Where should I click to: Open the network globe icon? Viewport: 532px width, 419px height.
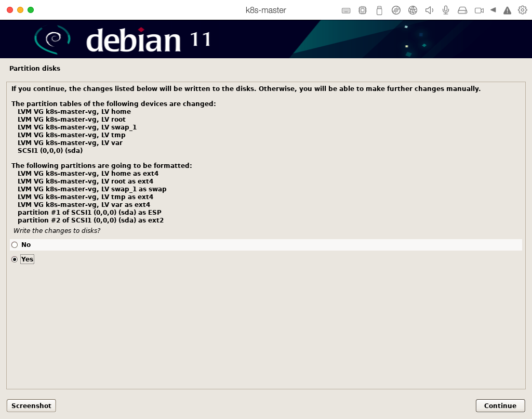click(x=413, y=10)
